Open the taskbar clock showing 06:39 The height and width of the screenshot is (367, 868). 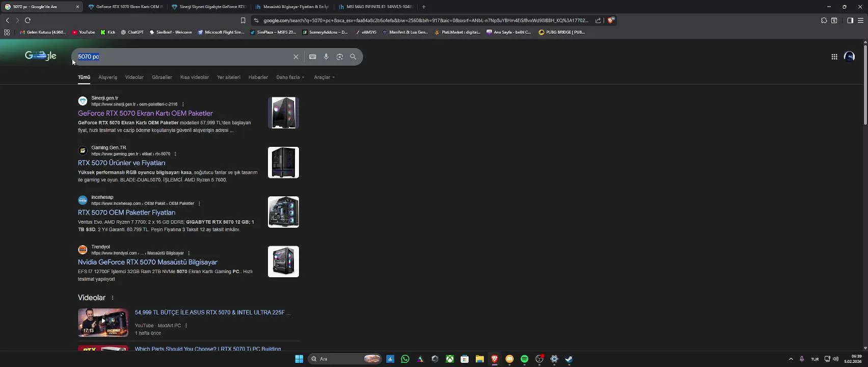[x=853, y=359]
